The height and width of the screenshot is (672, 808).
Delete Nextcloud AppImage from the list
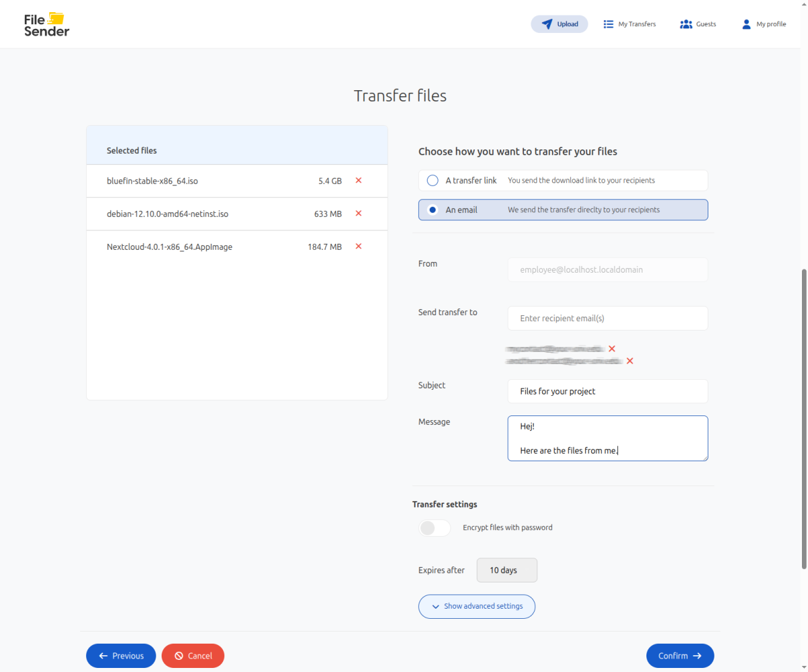pos(358,246)
